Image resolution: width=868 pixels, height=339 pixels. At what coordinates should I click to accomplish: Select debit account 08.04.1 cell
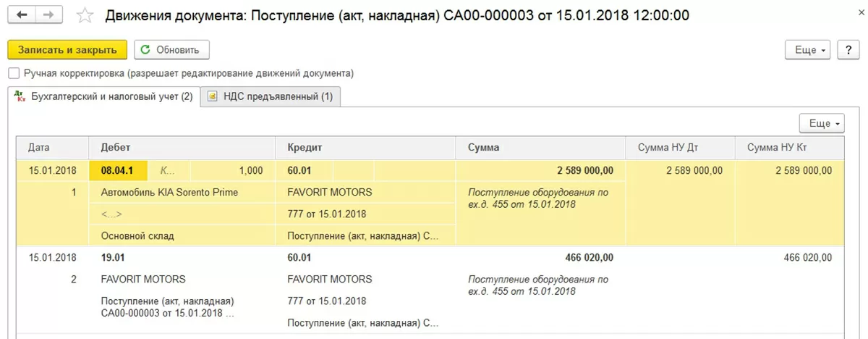pyautogui.click(x=118, y=171)
